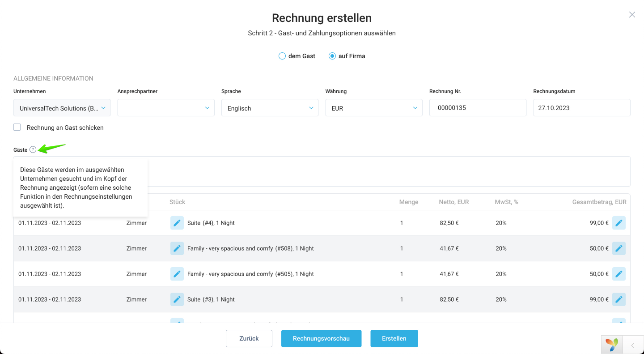
Task: Click the Zurück button
Action: (x=249, y=338)
